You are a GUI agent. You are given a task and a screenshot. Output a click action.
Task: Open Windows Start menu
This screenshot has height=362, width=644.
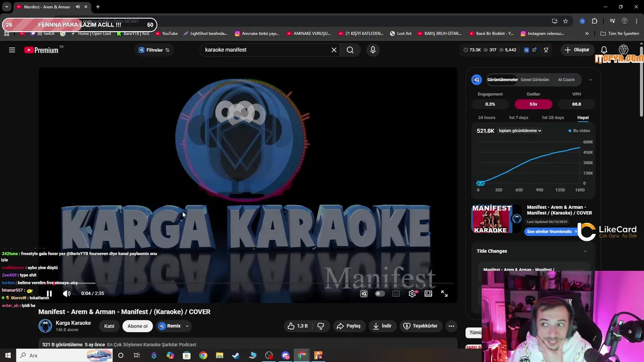click(x=8, y=355)
